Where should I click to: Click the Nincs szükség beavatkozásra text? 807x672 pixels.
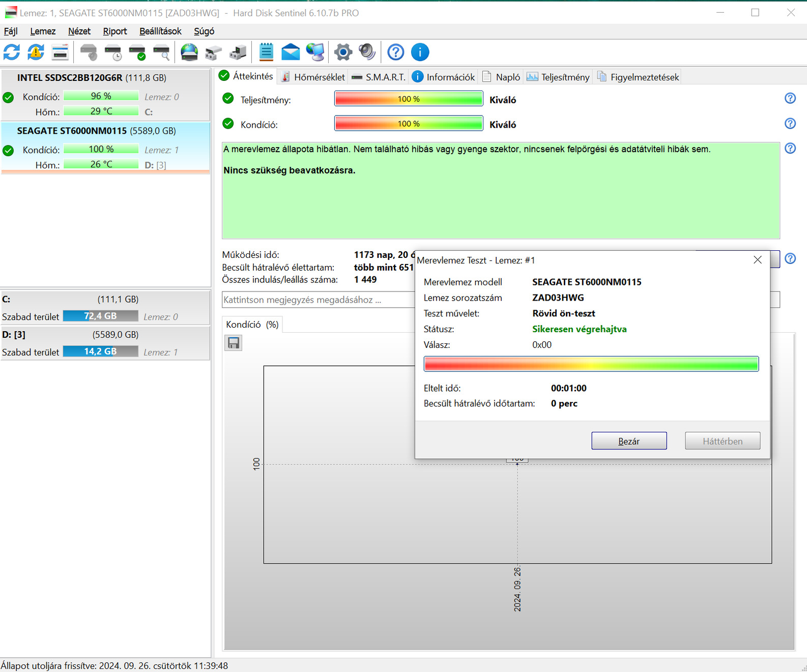[x=289, y=170]
